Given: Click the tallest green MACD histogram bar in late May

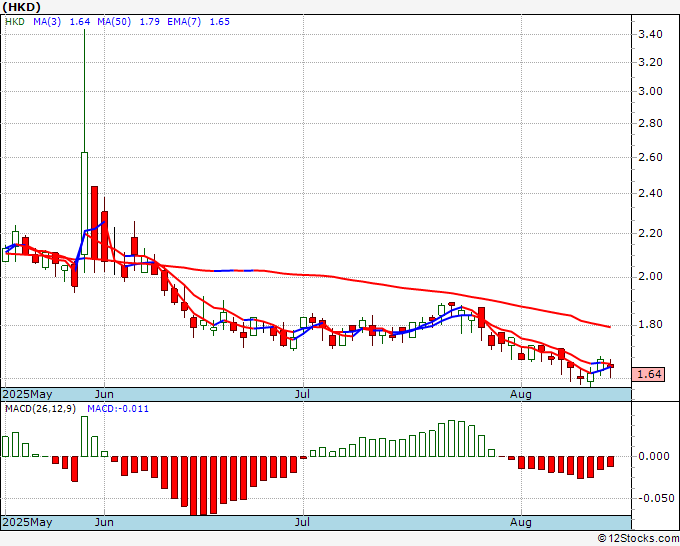Looking at the screenshot, I should [x=85, y=436].
